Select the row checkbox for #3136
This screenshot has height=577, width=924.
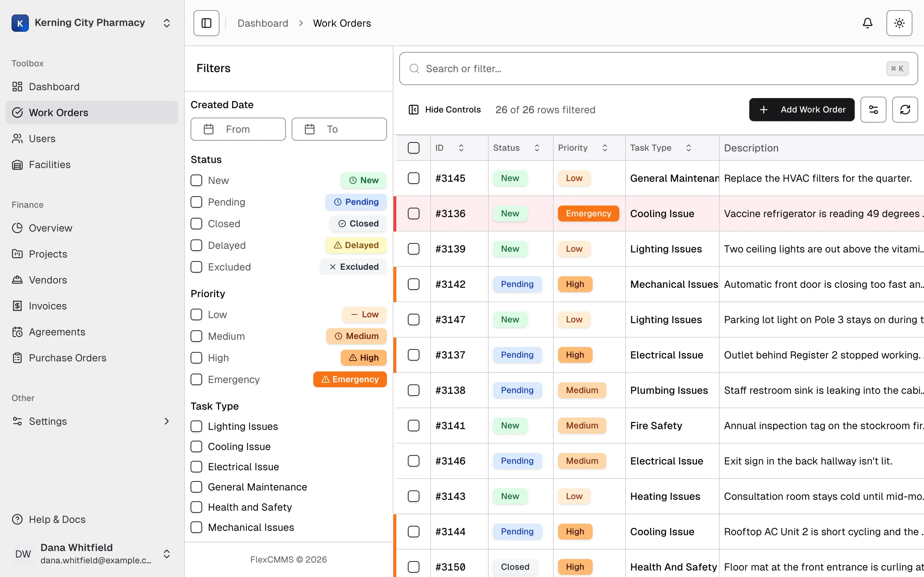pyautogui.click(x=414, y=213)
